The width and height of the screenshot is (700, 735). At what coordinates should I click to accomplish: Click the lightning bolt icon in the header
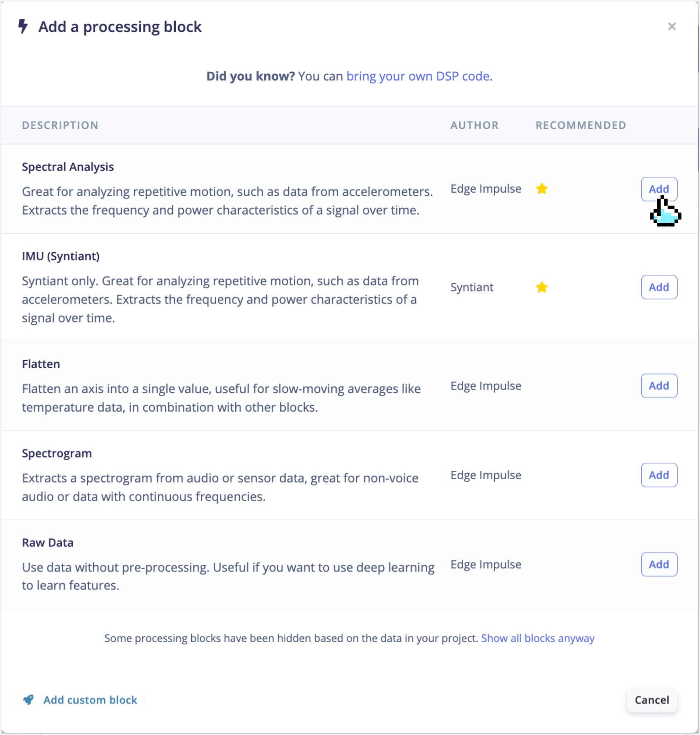tap(23, 26)
